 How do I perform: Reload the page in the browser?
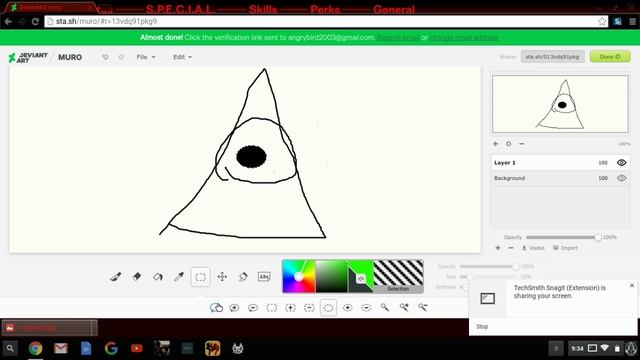click(x=35, y=21)
